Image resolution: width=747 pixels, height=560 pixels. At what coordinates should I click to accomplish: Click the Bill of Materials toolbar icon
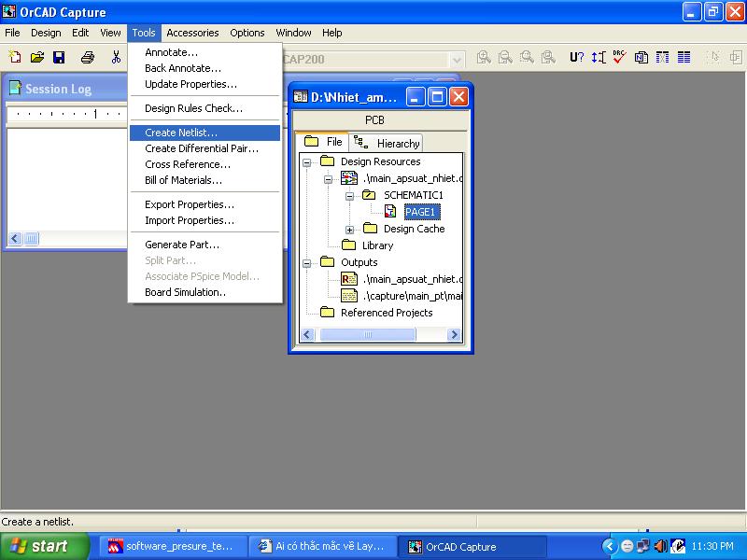pos(684,58)
